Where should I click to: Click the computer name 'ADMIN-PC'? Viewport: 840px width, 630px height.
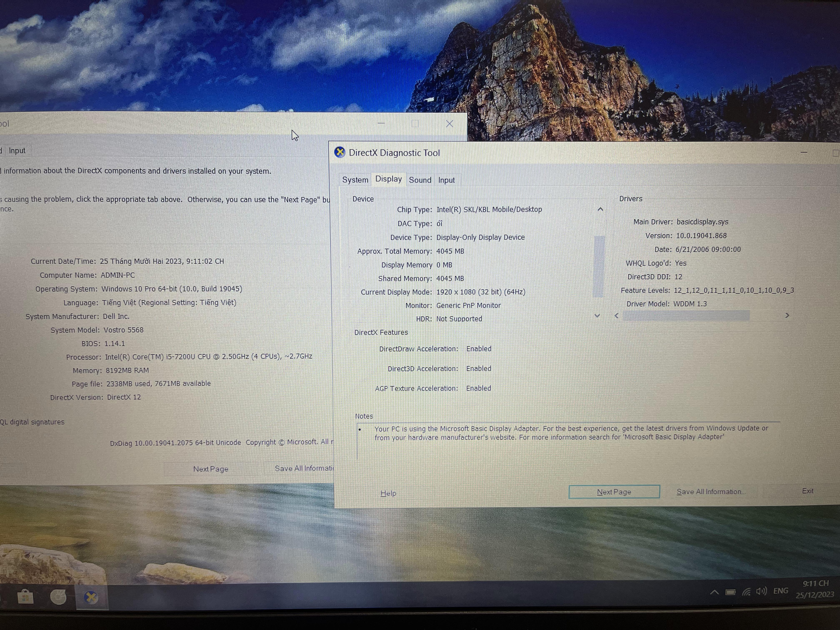pos(117,275)
